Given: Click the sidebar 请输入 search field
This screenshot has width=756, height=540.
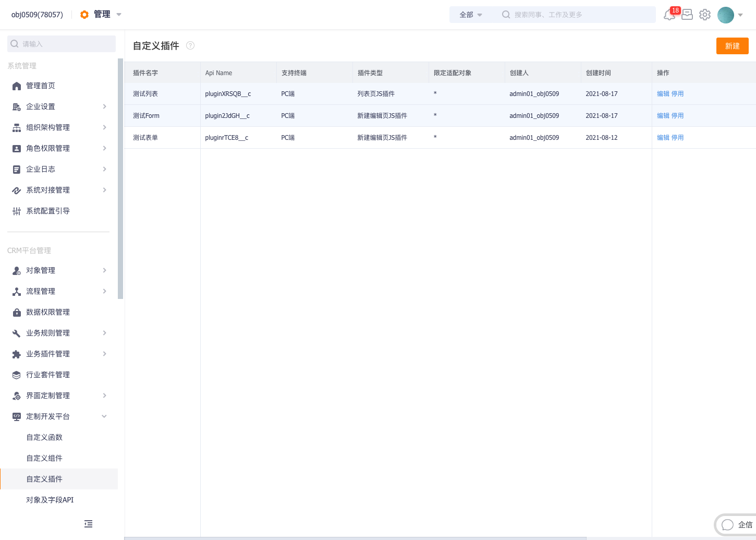Looking at the screenshot, I should 62,44.
